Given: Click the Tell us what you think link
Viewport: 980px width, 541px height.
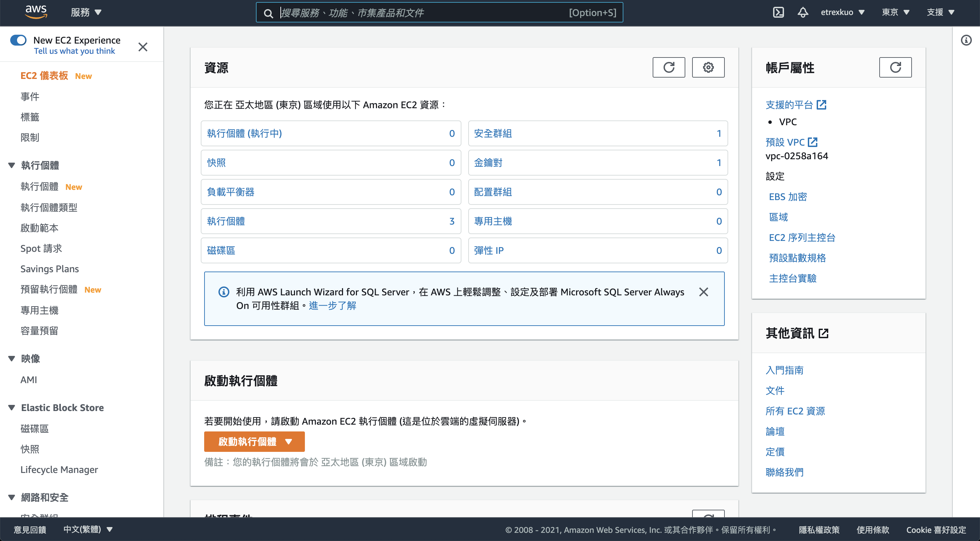Looking at the screenshot, I should click(75, 51).
